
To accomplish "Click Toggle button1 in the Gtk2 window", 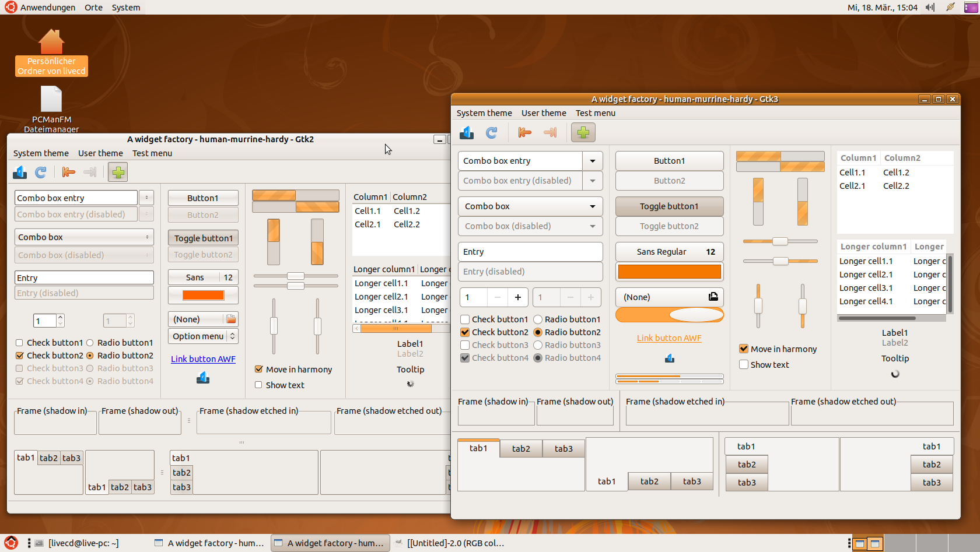I will pos(203,238).
